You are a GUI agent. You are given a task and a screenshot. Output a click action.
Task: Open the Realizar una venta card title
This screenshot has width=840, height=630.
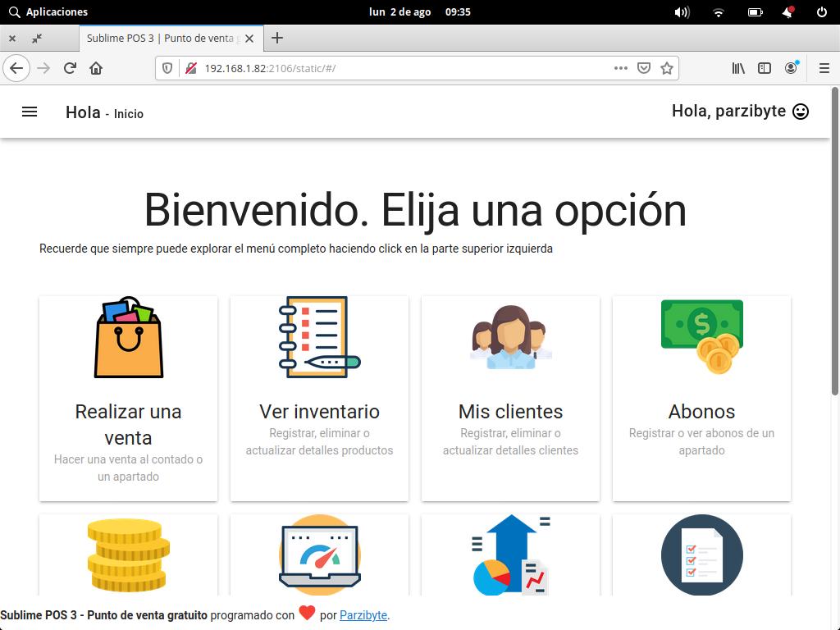[129, 425]
